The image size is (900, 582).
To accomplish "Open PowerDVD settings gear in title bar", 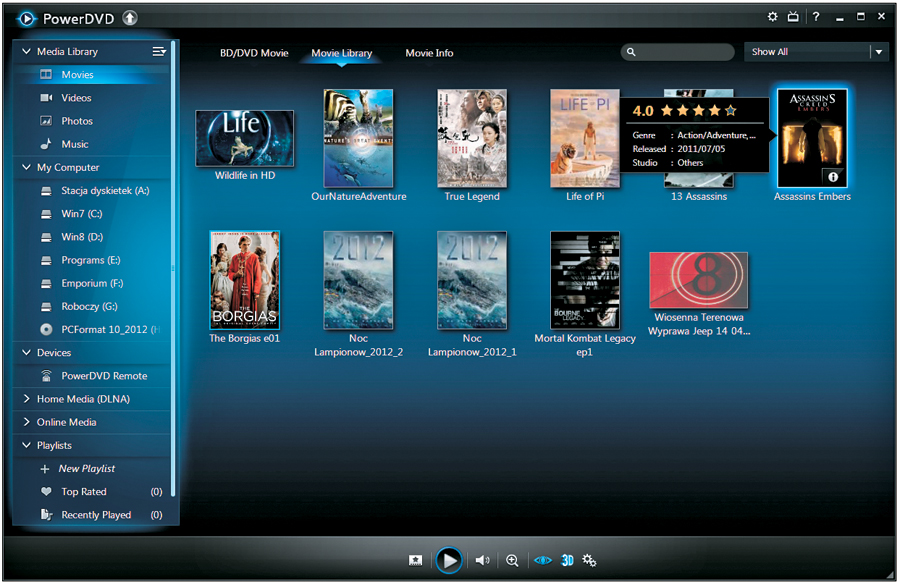I will point(770,16).
